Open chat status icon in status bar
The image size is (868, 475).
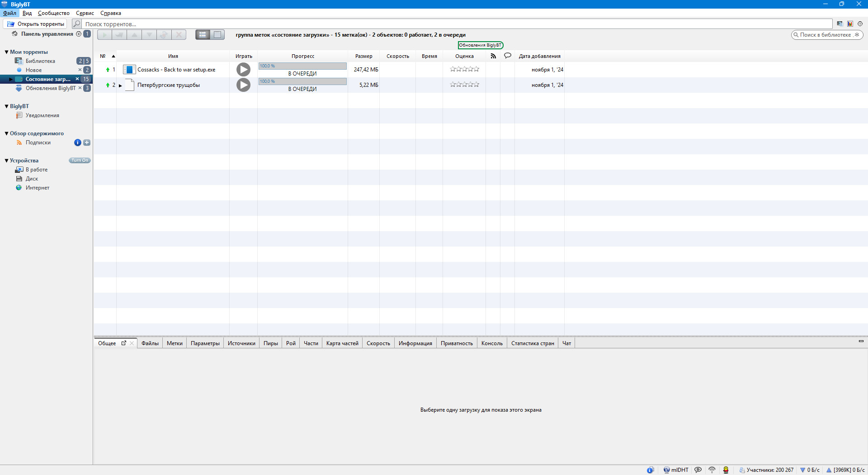click(698, 470)
